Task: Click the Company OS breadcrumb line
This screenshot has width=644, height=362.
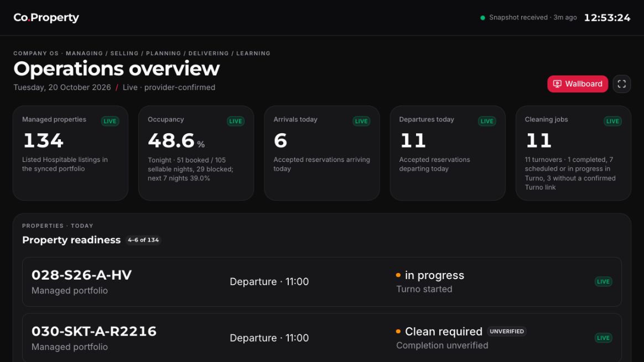Action: 142,54
